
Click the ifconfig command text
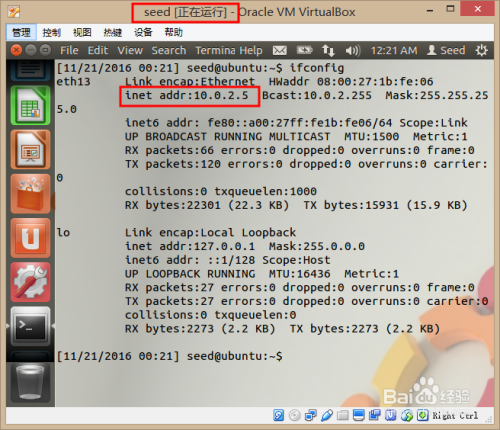point(317,68)
